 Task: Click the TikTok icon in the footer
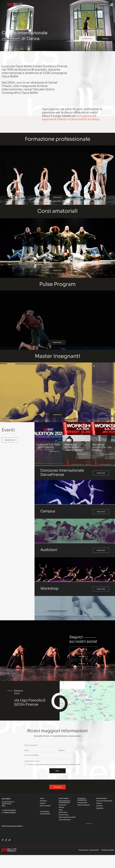[x=9, y=840]
